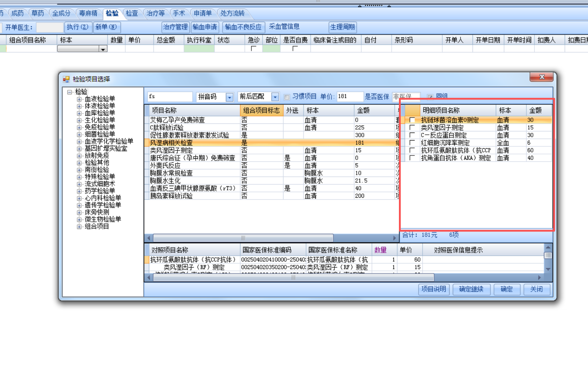588x367 pixels.
Task: Click the 关闭 button in the dialog
Action: coord(537,289)
